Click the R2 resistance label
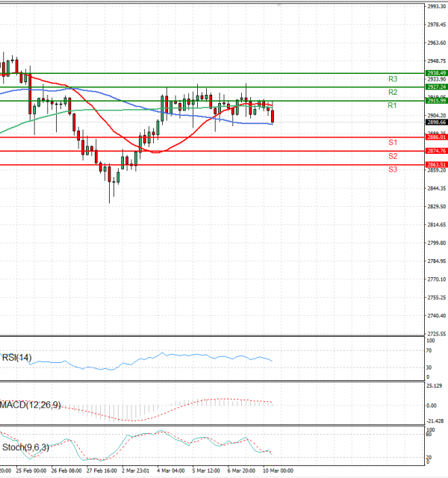This screenshot has height=478, width=448. [392, 92]
